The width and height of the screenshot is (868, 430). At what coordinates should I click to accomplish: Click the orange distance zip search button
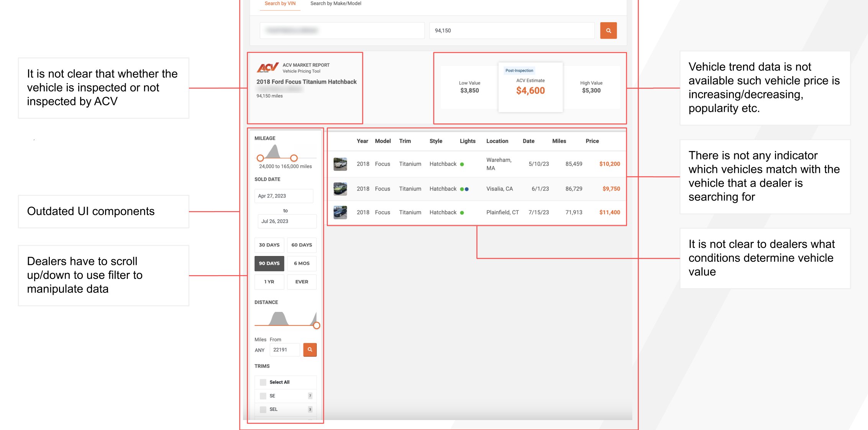[310, 350]
